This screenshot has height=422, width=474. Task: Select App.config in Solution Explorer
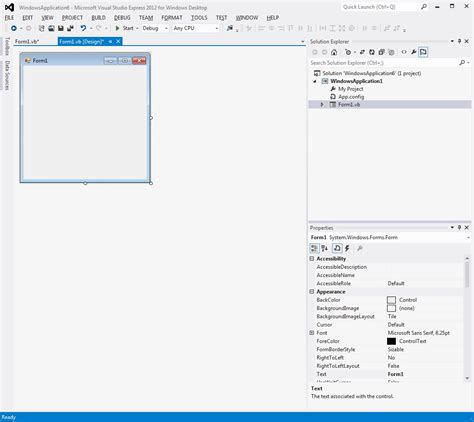point(351,97)
